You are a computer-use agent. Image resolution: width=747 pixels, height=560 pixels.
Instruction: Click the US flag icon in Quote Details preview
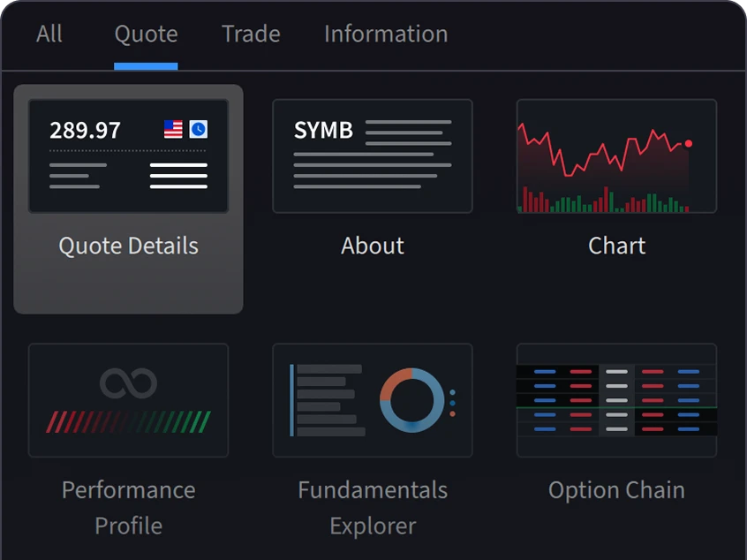pos(173,130)
